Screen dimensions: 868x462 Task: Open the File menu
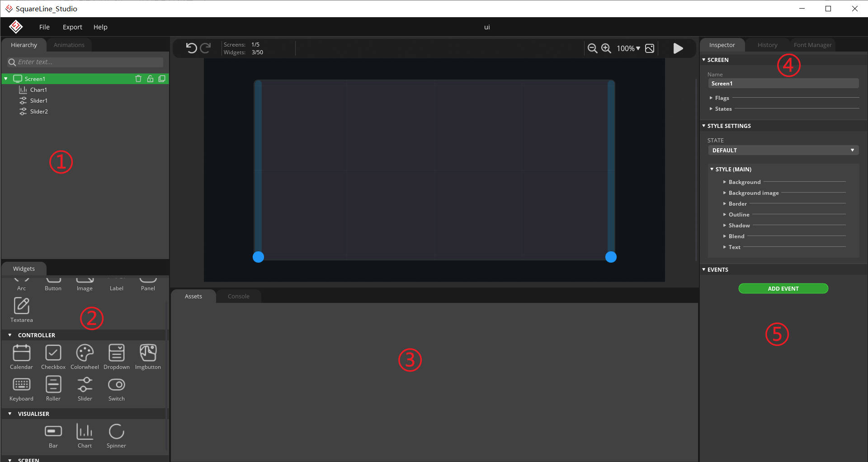tap(44, 27)
